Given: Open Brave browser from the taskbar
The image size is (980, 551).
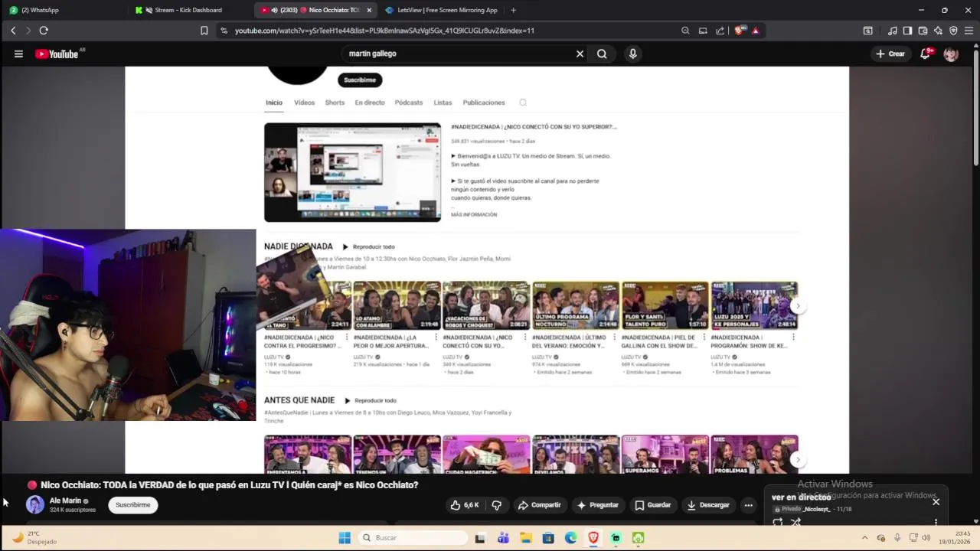Looking at the screenshot, I should tap(593, 538).
